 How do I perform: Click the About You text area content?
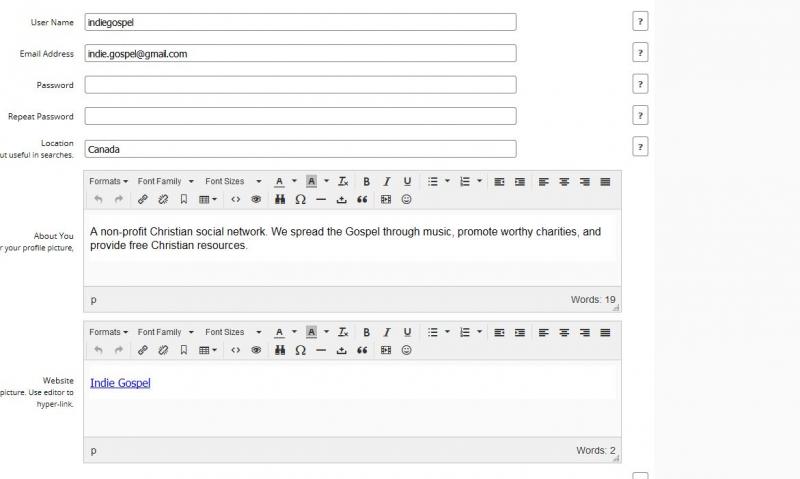coord(352,247)
